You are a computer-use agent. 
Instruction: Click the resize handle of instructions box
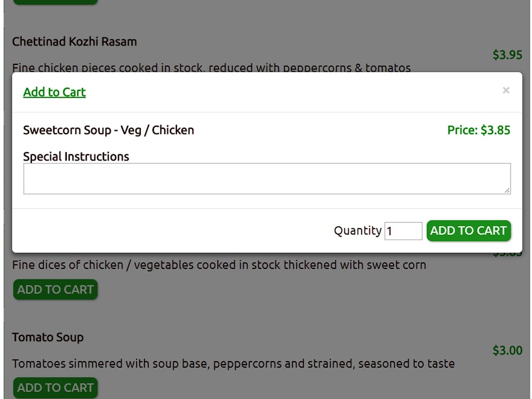(507, 190)
